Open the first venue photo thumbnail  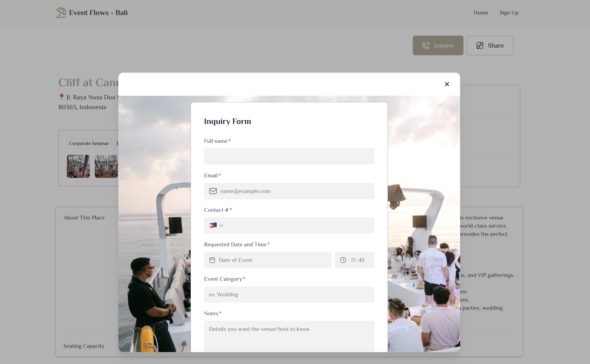coord(78,166)
